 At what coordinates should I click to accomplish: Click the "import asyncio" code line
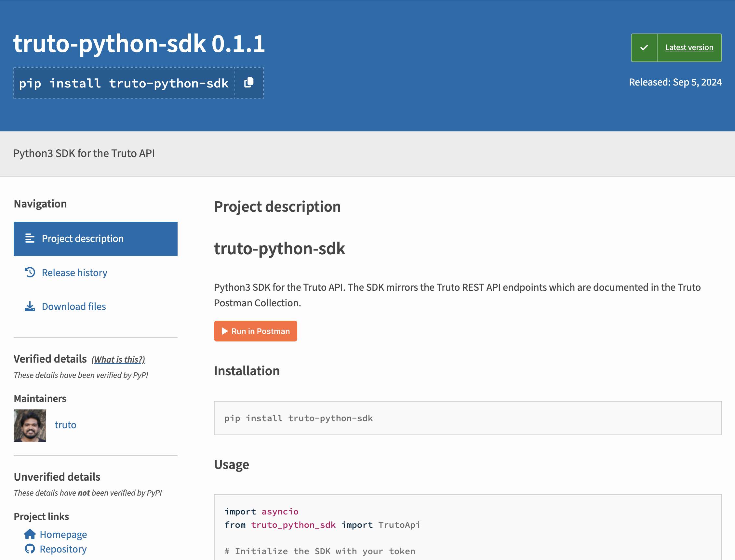coord(261,511)
